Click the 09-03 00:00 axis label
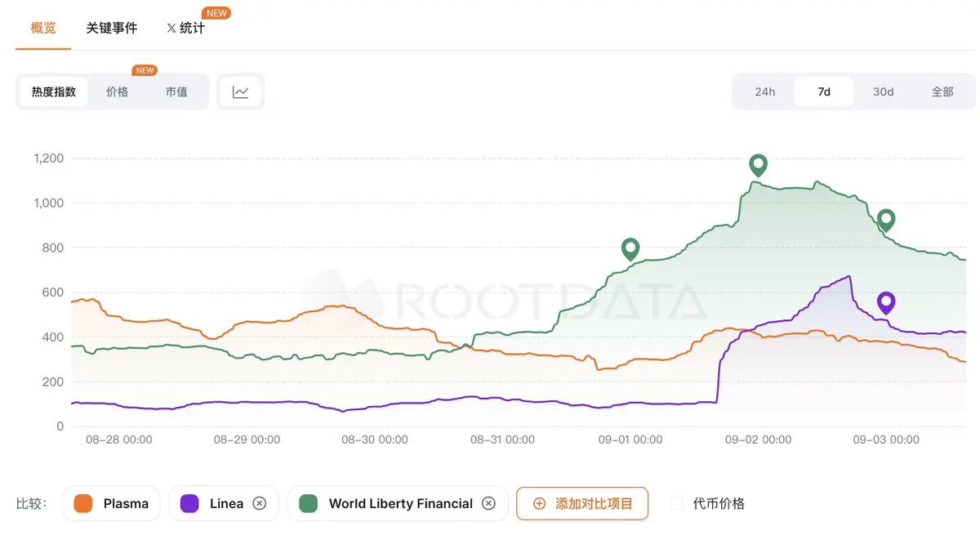980x540 pixels. (x=886, y=440)
